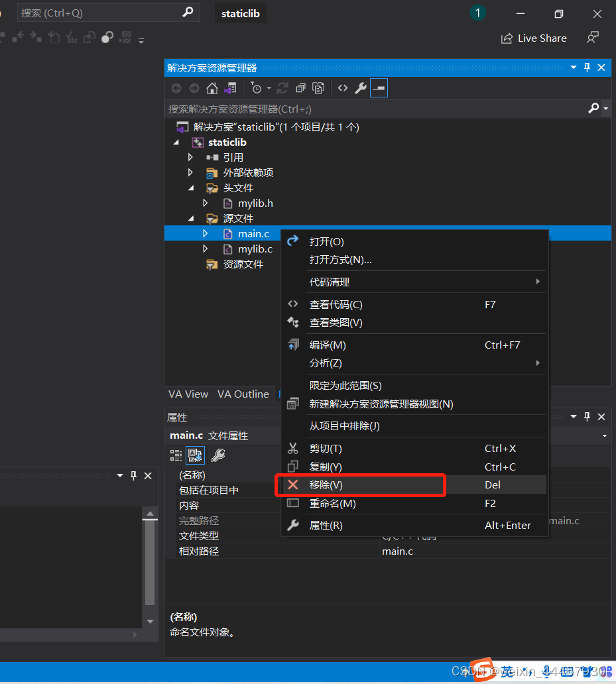This screenshot has width=616, height=684.
Task: Click the View Code angle-brackets toolbar icon
Action: [x=343, y=88]
